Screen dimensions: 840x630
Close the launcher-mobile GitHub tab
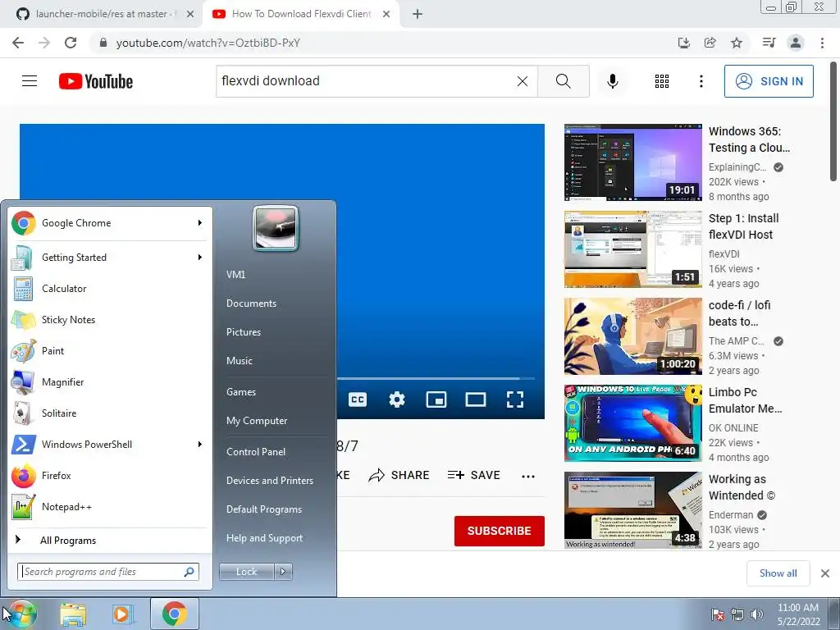point(189,14)
